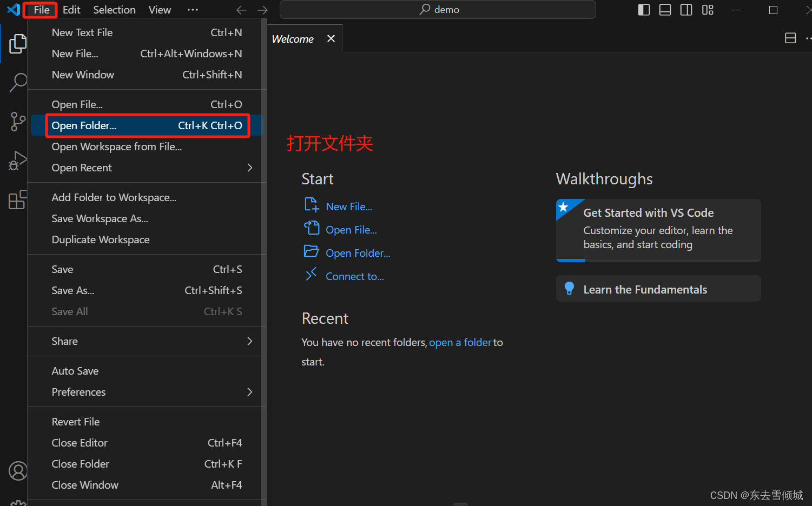Open the File menu
Screen dimensions: 812x506
41,10
